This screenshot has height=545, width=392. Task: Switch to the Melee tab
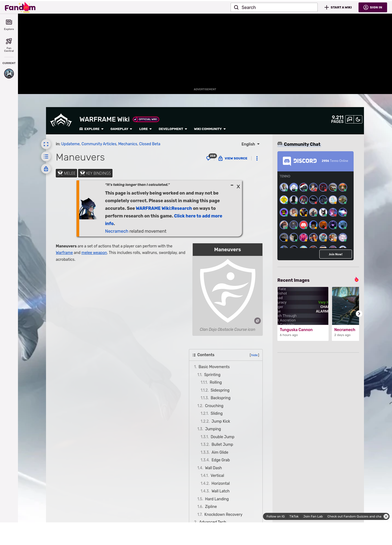tap(66, 173)
